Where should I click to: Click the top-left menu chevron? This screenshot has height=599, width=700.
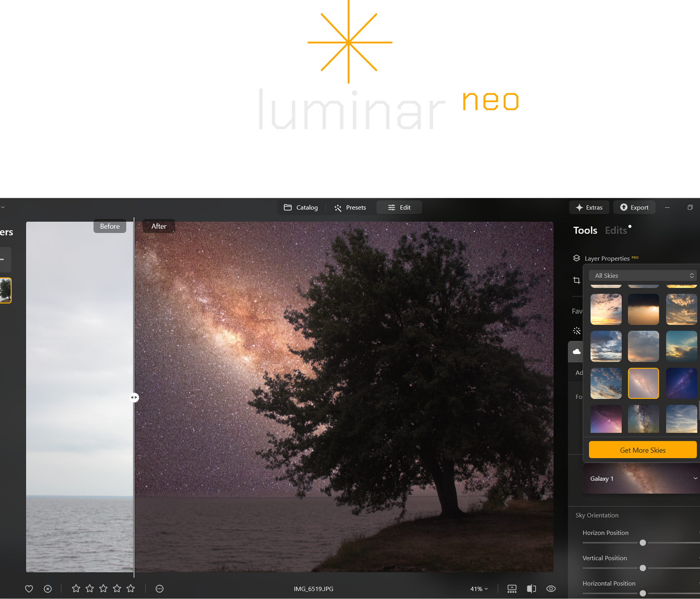(3, 207)
